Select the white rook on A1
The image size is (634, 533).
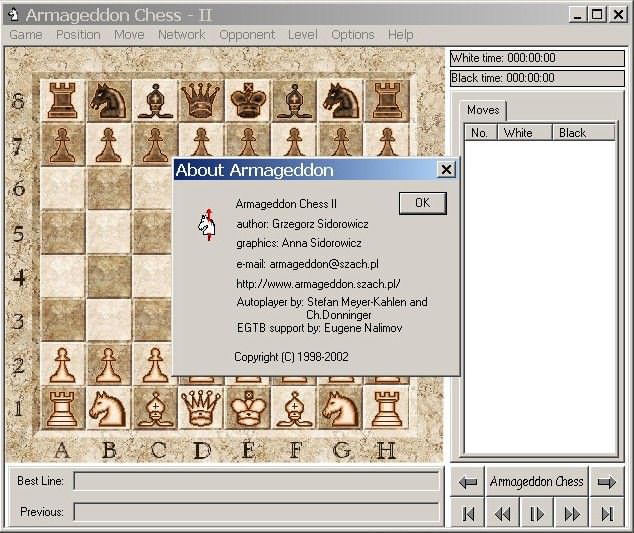(62, 408)
